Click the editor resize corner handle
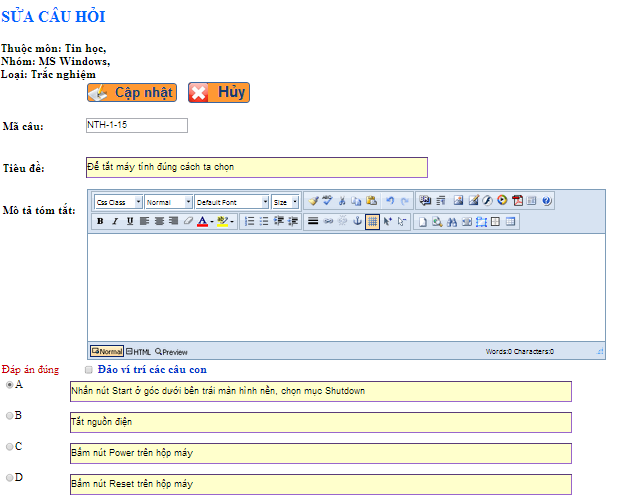This screenshot has width=624, height=495. pos(600,351)
